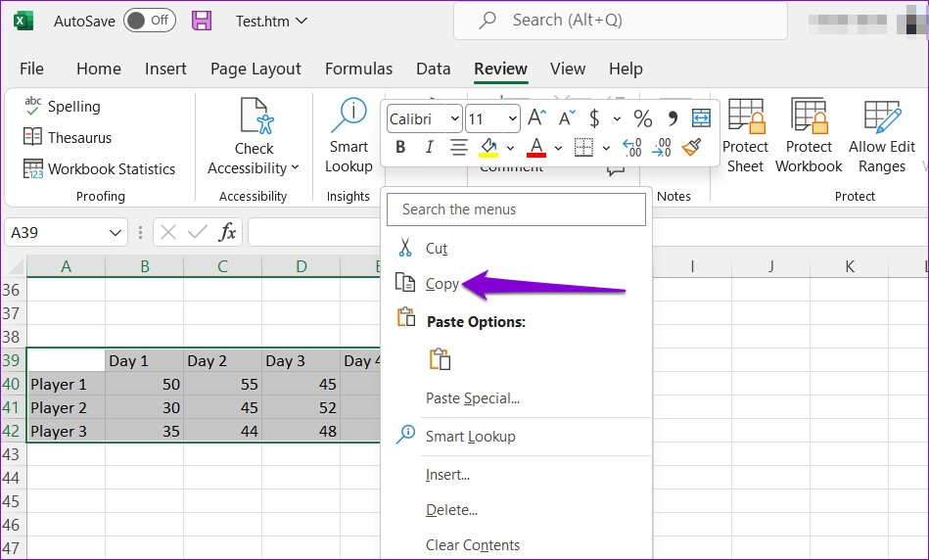Open the File tab
Screen dimensions: 929x560
click(31, 69)
